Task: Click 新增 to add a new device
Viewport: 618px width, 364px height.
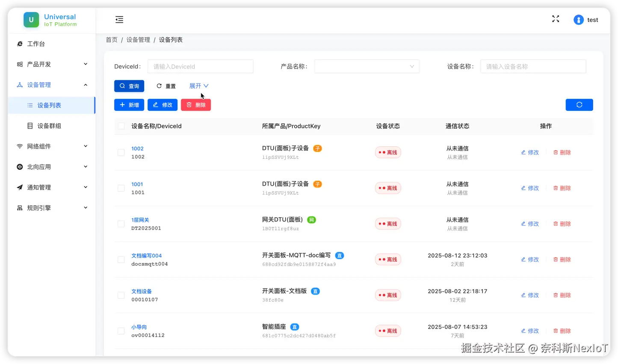Action: [129, 104]
